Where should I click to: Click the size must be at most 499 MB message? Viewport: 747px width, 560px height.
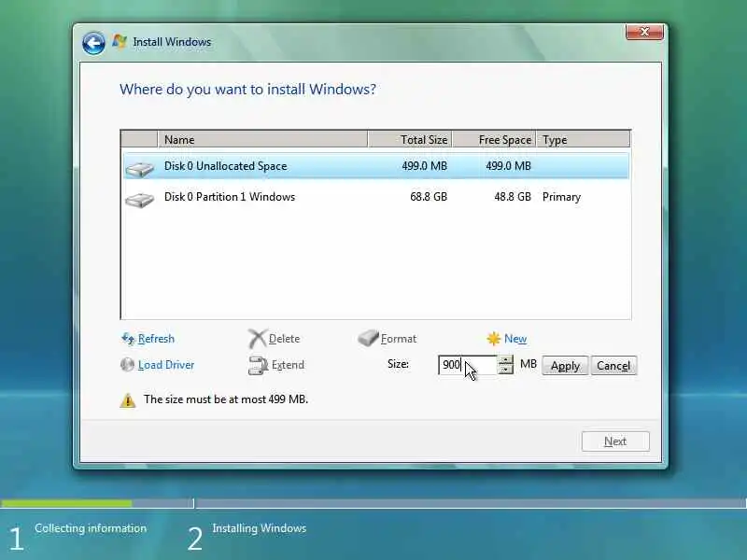pyautogui.click(x=226, y=399)
